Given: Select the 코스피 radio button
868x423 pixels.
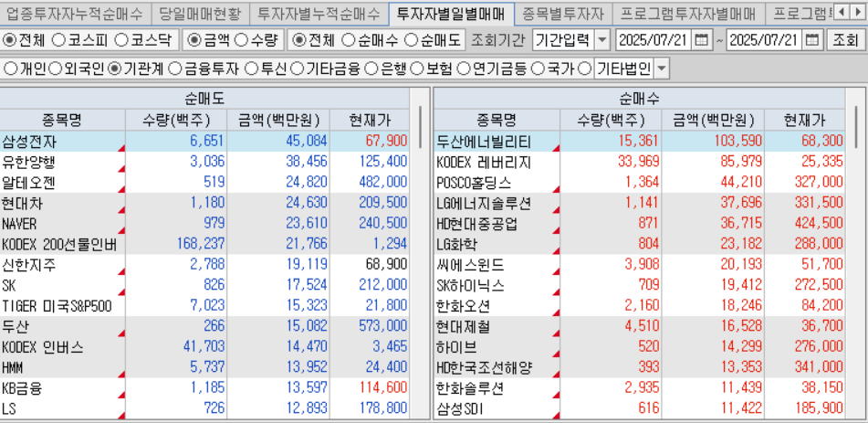Looking at the screenshot, I should pos(58,40).
